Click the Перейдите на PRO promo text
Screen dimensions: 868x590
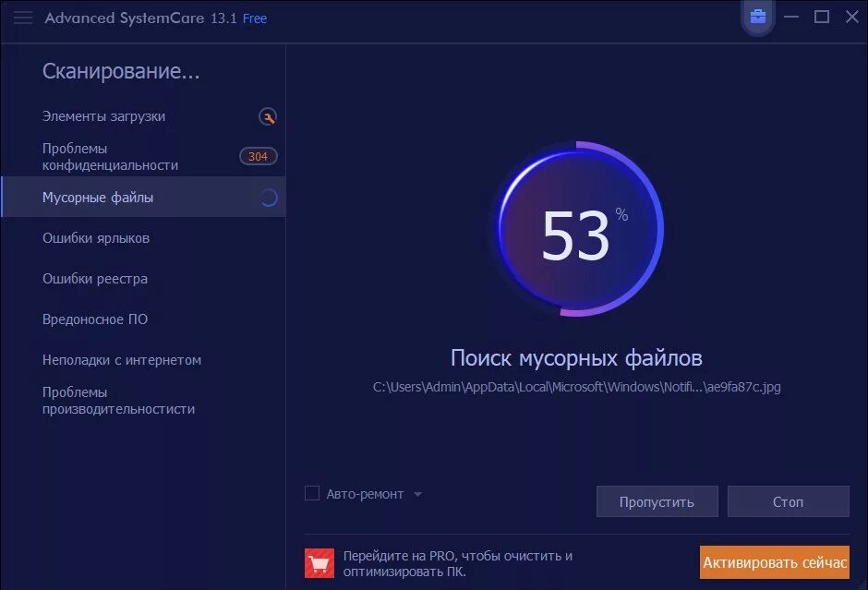point(457,563)
